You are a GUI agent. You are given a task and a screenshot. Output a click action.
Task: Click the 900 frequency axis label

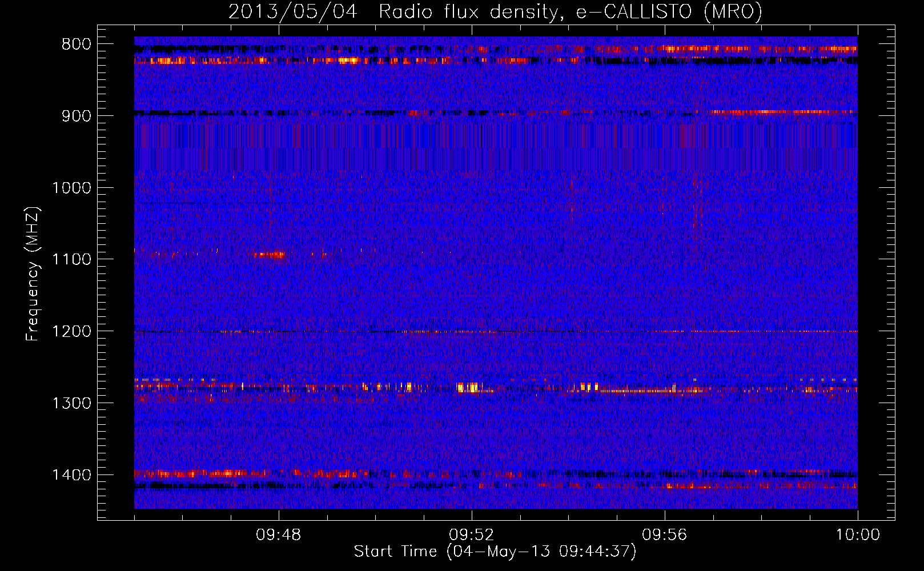point(77,116)
